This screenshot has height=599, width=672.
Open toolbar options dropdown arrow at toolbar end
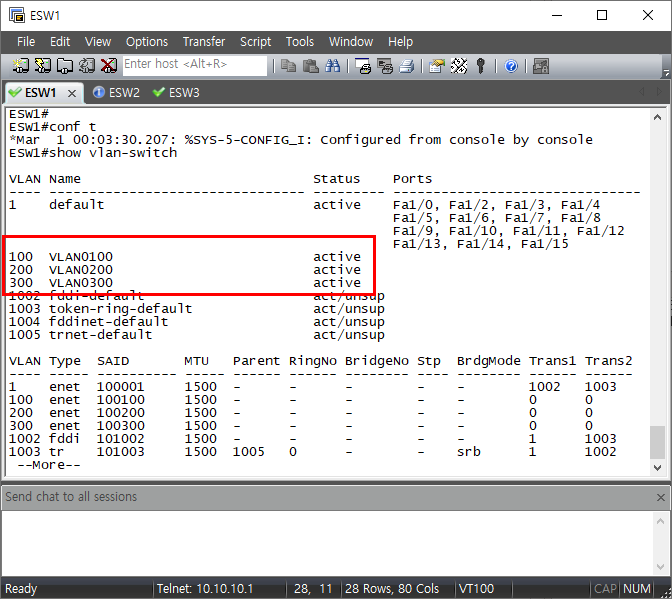tap(666, 73)
